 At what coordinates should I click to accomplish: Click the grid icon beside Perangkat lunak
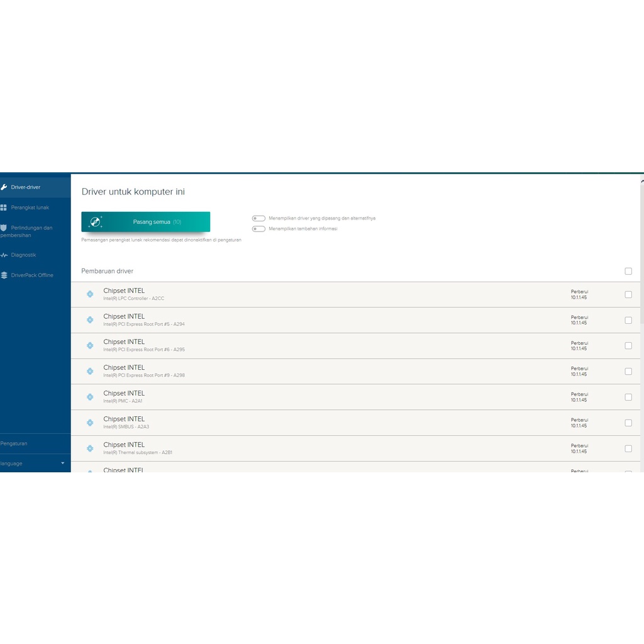pyautogui.click(x=4, y=208)
